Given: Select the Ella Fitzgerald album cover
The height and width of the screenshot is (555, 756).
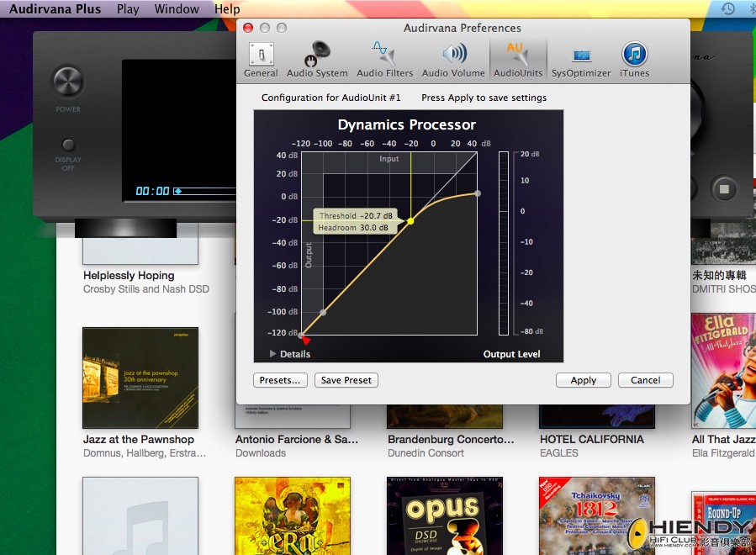Looking at the screenshot, I should tap(723, 370).
